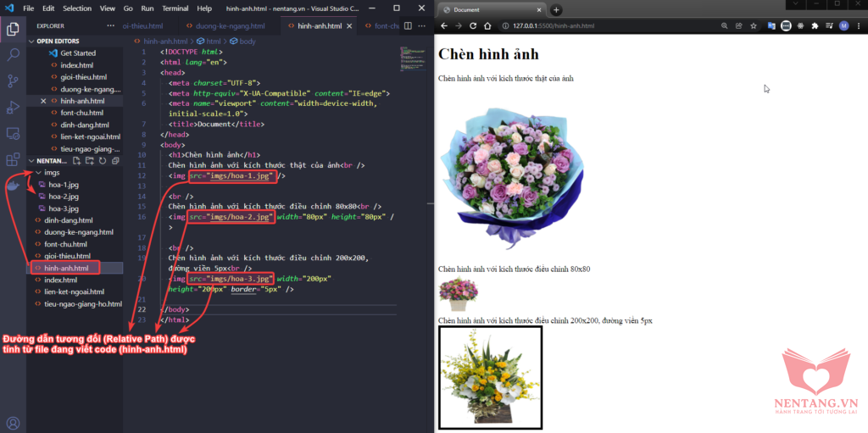
Task: Open the Source Control view
Action: (13, 81)
